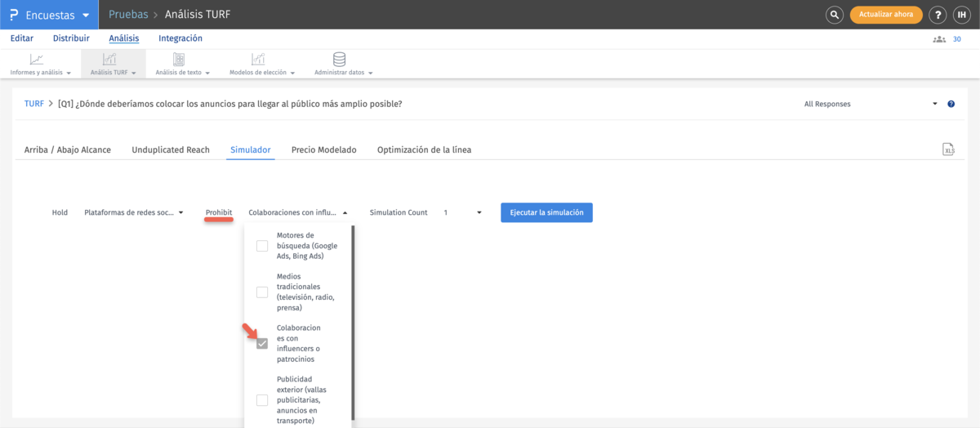Uncheck Colaboraciones con influencers option

click(x=262, y=343)
